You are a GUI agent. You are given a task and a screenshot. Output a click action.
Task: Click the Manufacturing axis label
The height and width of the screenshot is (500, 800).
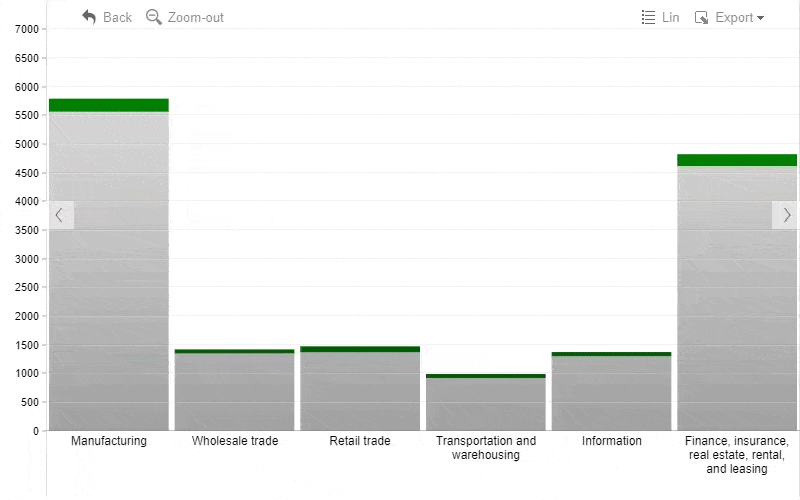pos(109,441)
